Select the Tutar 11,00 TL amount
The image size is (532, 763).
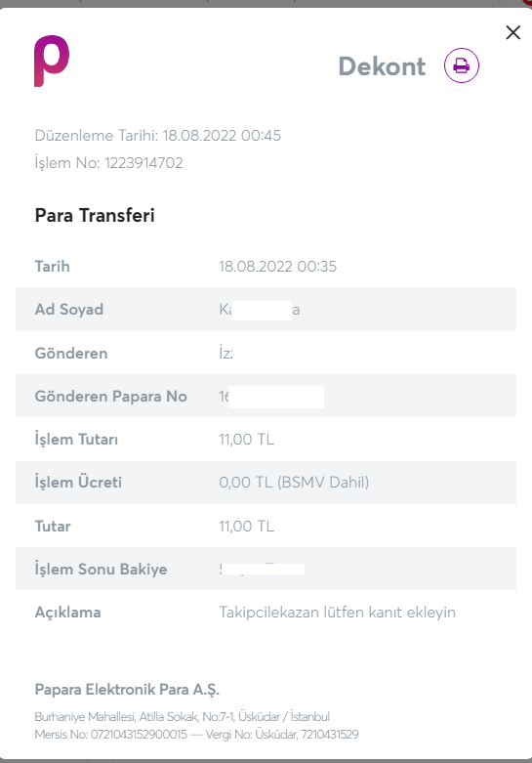point(247,527)
